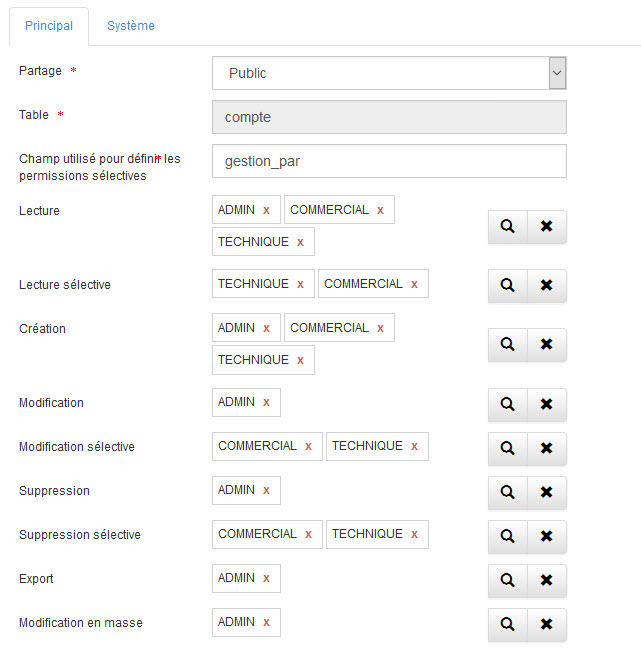Click the Suppression sélective label
The width and height of the screenshot is (641, 651).
pyautogui.click(x=80, y=535)
